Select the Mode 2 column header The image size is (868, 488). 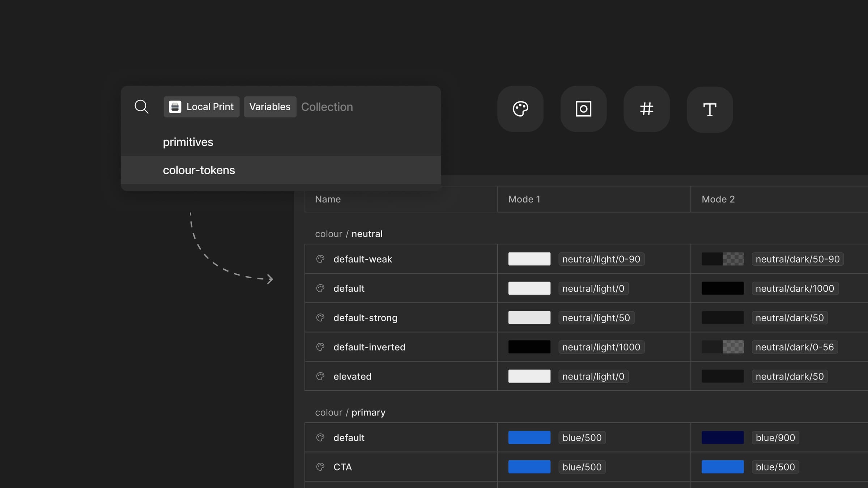(718, 199)
